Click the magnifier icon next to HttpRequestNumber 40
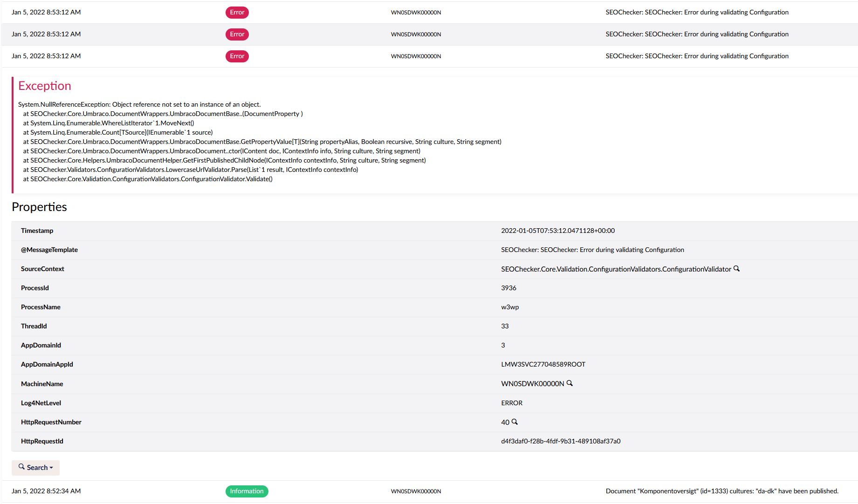This screenshot has height=504, width=858. click(x=515, y=422)
